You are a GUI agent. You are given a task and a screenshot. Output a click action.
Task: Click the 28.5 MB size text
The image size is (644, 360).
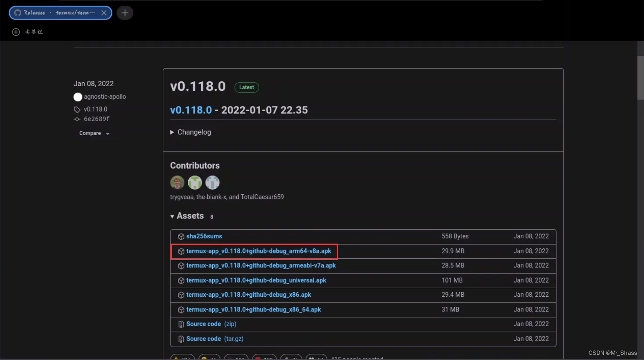point(453,266)
